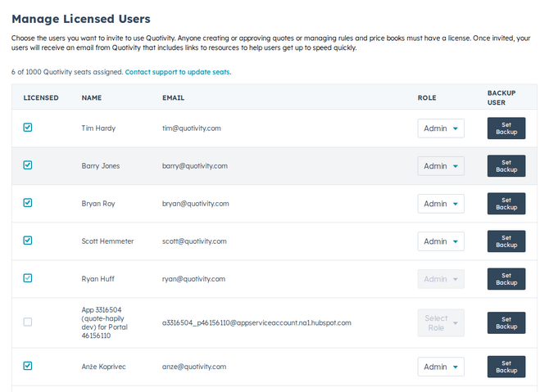Click the name Anže Koprivec
549x392 pixels.
(103, 367)
